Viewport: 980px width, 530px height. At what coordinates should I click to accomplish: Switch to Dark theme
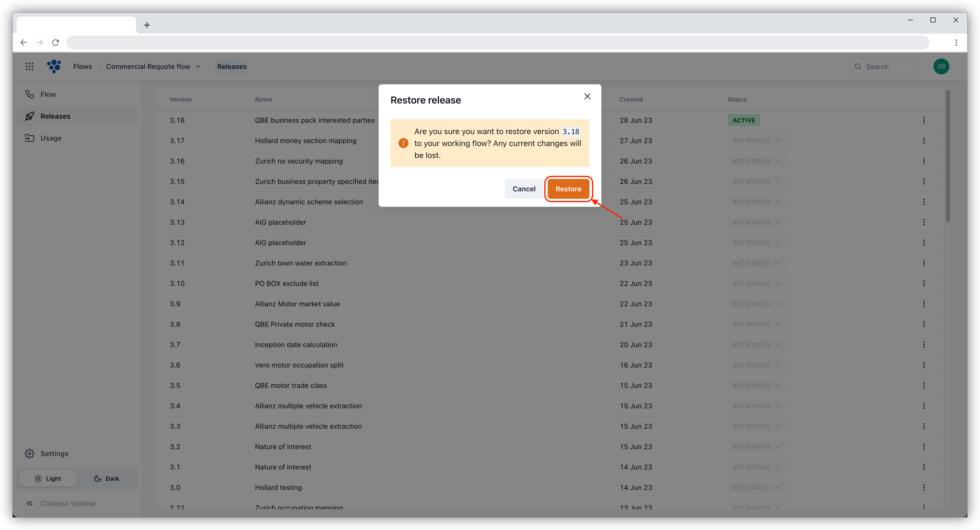click(x=106, y=478)
